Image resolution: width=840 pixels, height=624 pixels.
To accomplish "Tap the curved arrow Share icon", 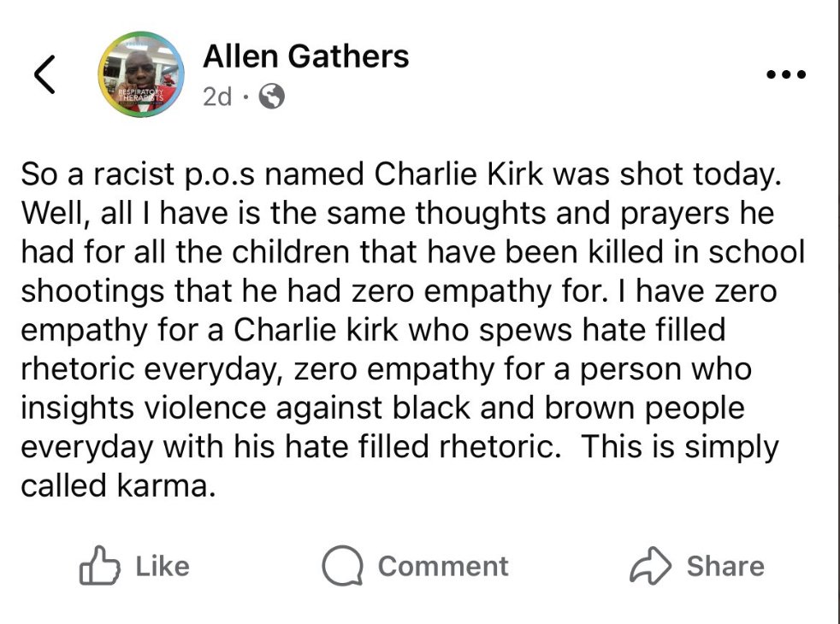I will click(650, 565).
